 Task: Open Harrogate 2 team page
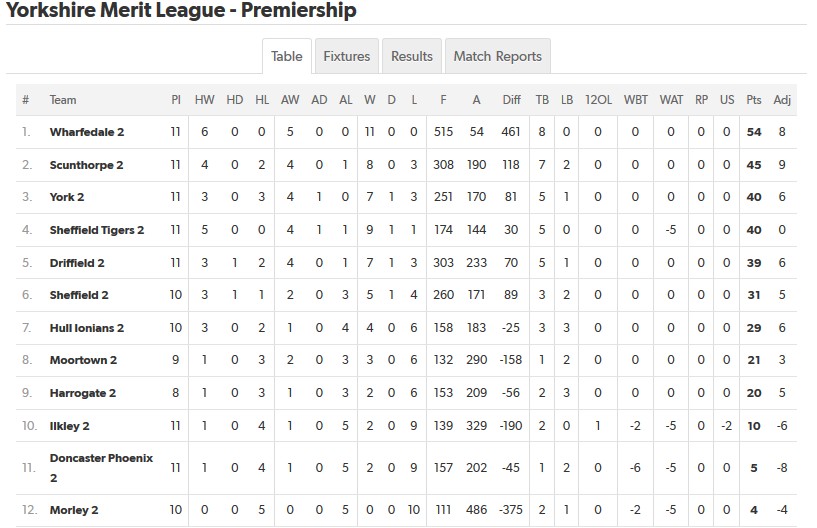[x=83, y=393]
